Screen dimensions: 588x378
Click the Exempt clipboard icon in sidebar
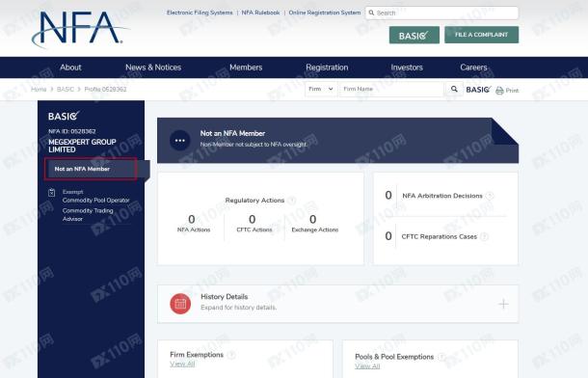tap(52, 193)
